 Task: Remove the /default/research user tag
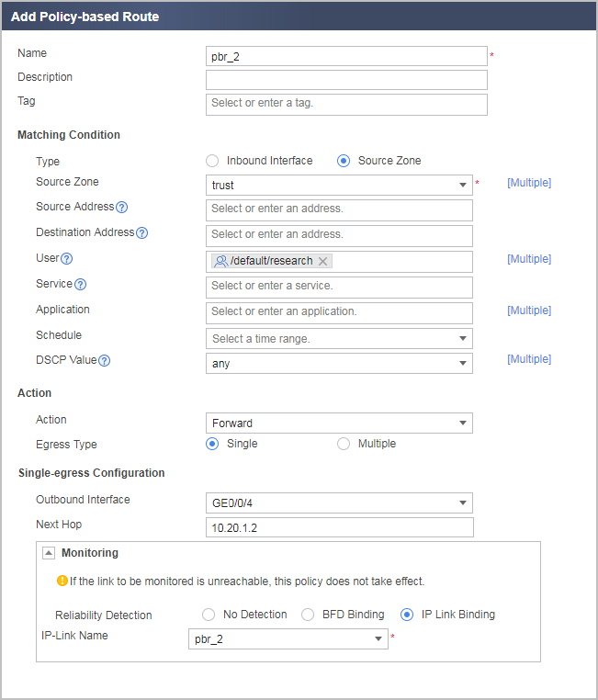[323, 261]
